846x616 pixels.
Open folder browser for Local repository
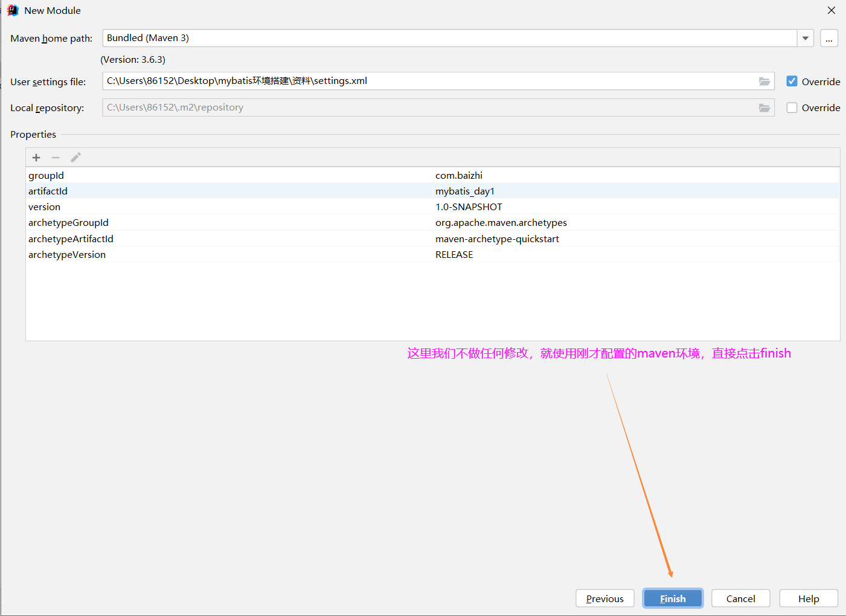point(764,108)
